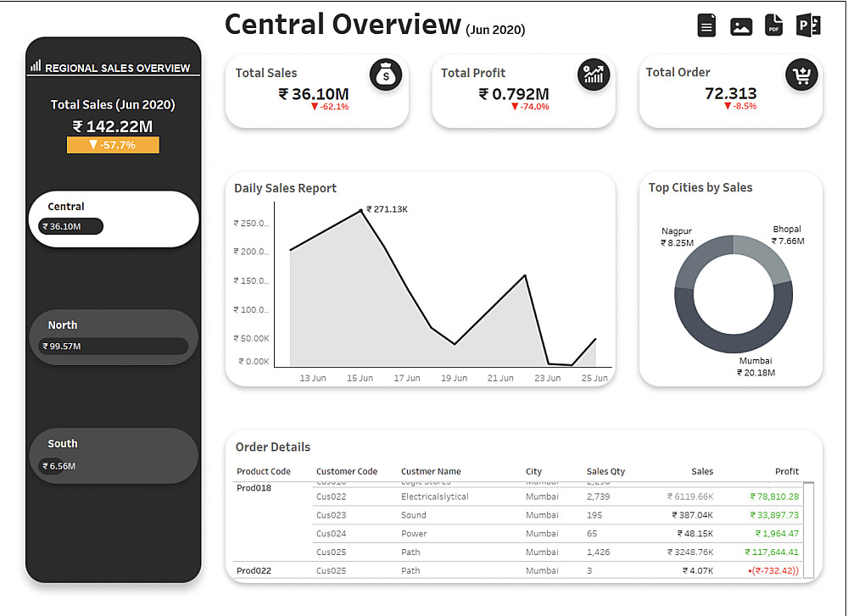Click the Top Cities by Sales title

(x=700, y=187)
